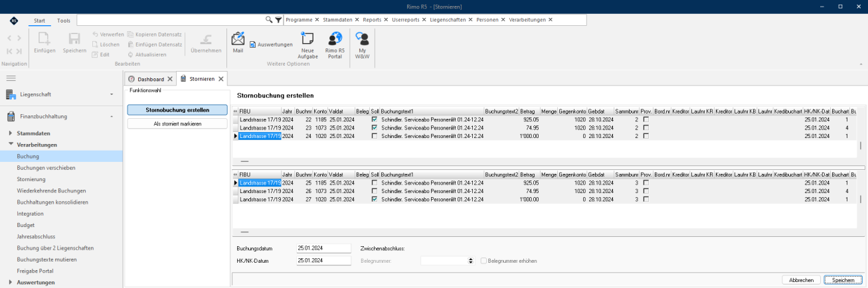Image resolution: width=868 pixels, height=288 pixels.
Task: Toggle the hamburger sidebar menu
Action: point(11,78)
